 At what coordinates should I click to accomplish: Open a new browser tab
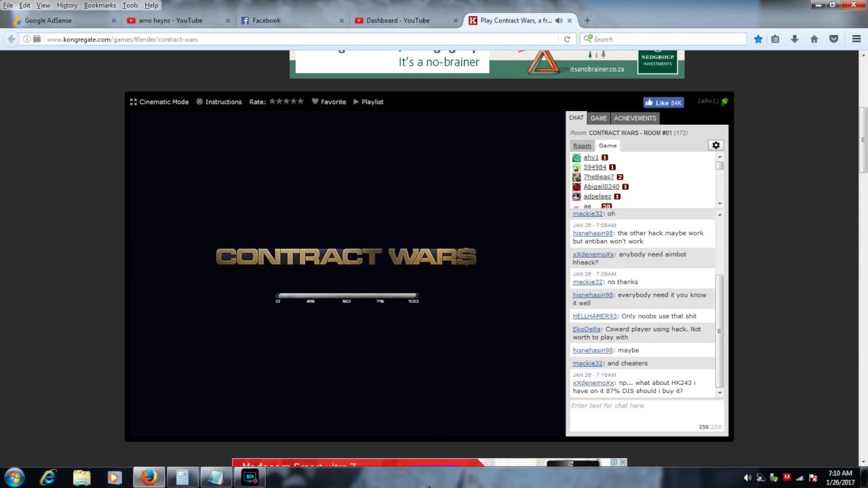(x=587, y=20)
